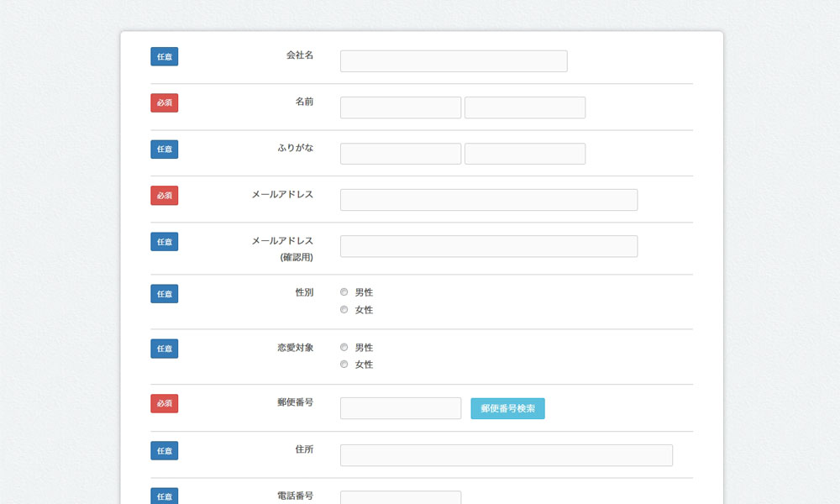Focus the second 名前 text box
This screenshot has height=504, width=840.
pyautogui.click(x=525, y=108)
